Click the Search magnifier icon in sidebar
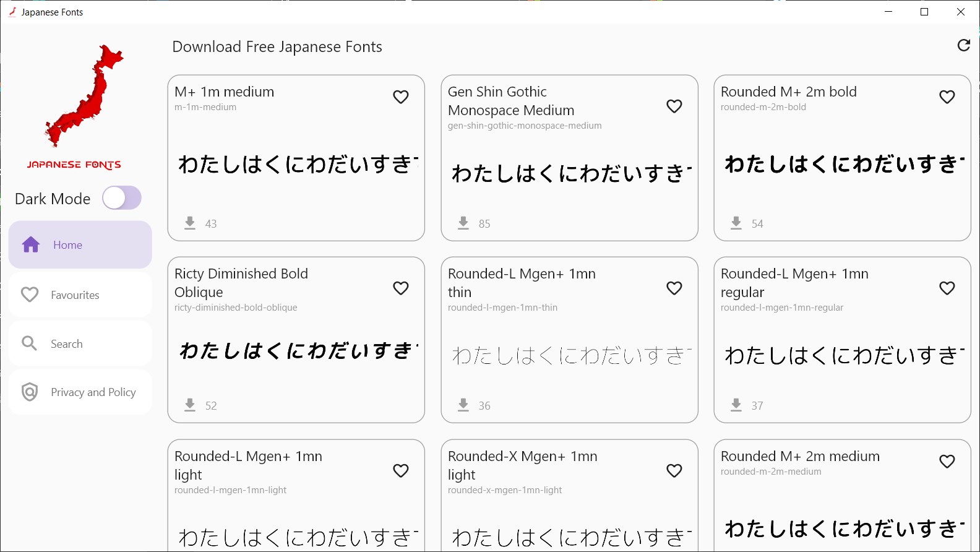The image size is (980, 552). pos(28,343)
